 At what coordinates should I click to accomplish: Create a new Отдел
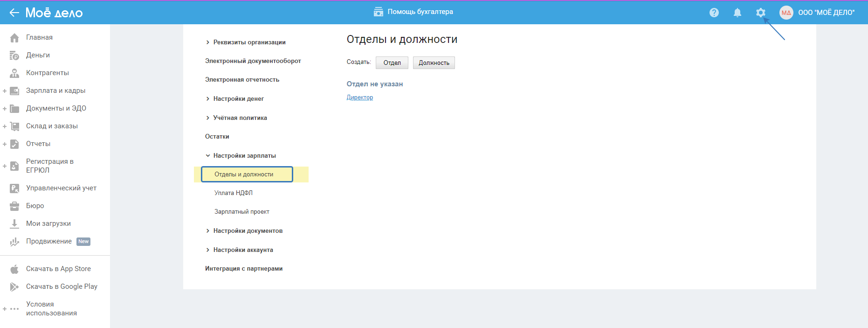coord(392,63)
